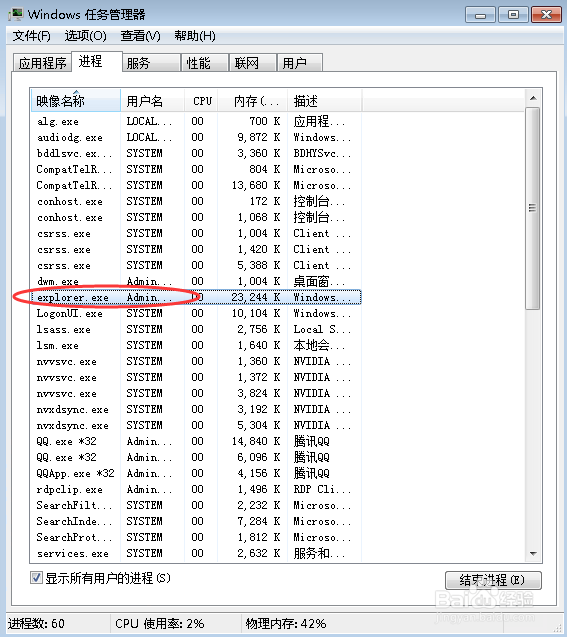Click the 23,244 K memory value
Viewport: 567px width, 637px height.
coord(256,297)
